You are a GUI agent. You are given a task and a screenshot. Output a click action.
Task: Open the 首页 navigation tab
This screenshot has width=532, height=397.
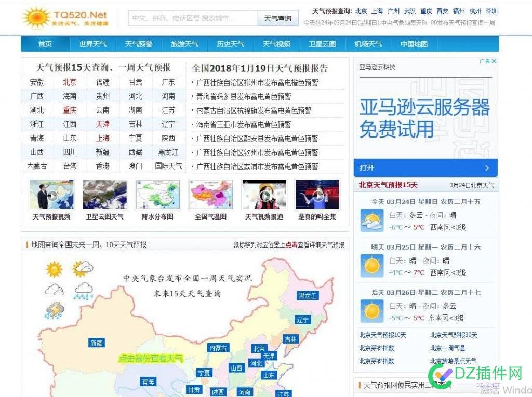pos(45,44)
